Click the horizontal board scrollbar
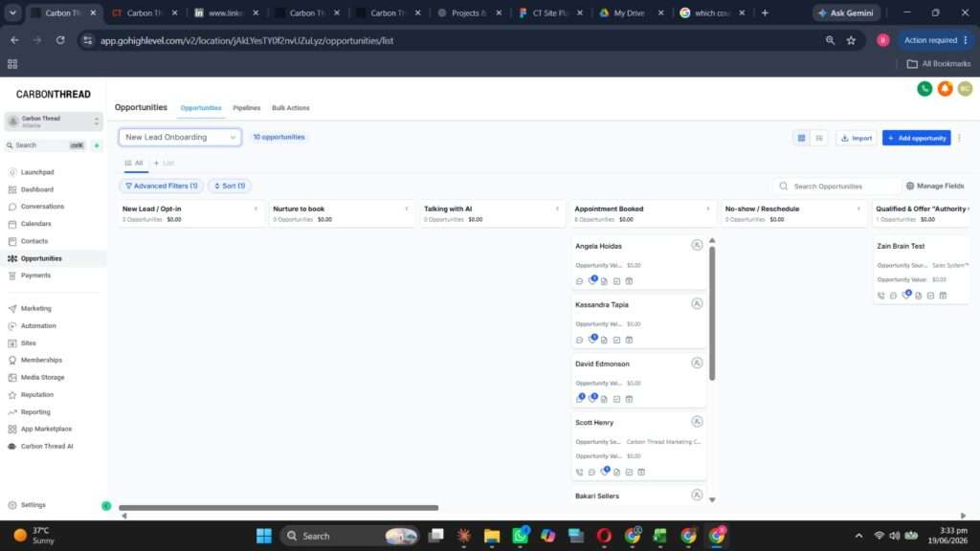This screenshot has width=980, height=551. (278, 508)
